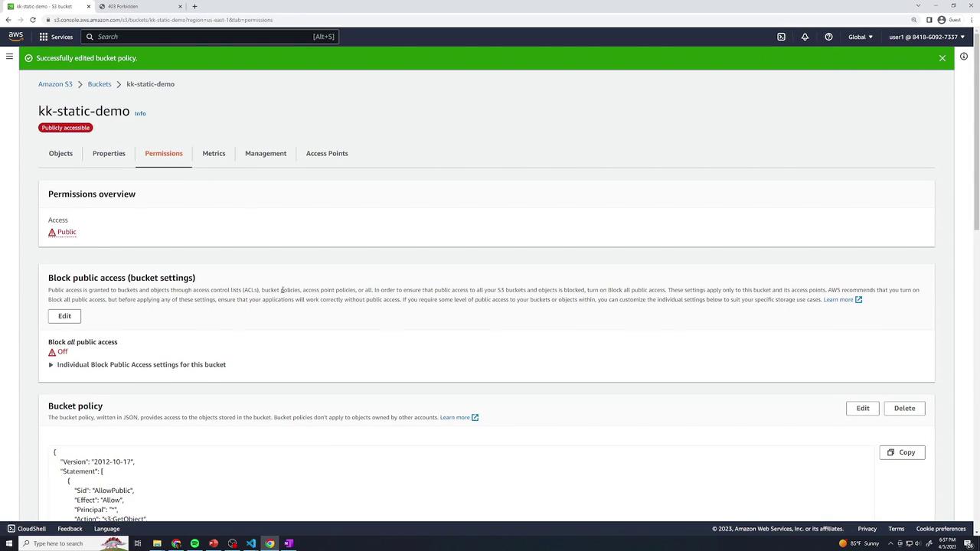Click the Public access status link
This screenshot has height=551, width=980.
(67, 232)
